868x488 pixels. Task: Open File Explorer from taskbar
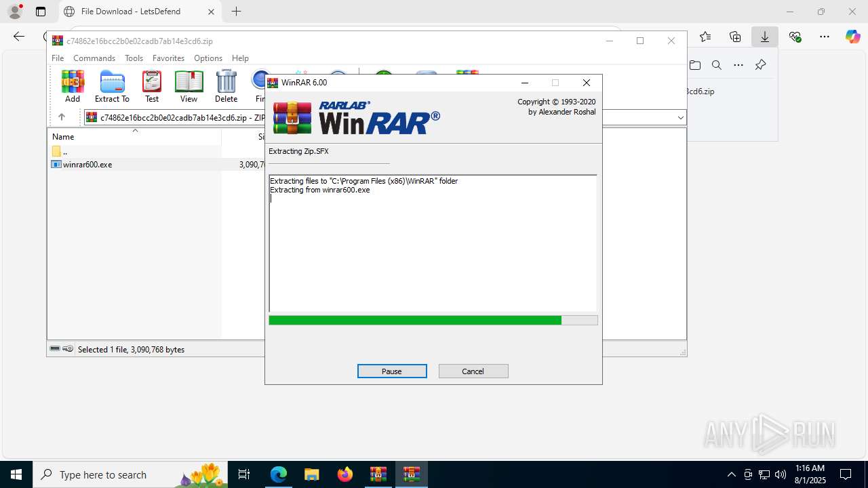pos(311,474)
